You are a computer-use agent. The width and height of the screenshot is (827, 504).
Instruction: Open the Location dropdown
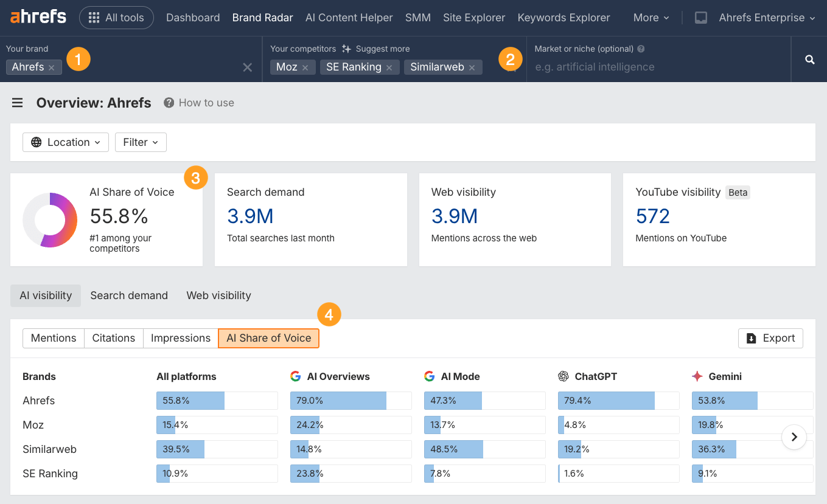[65, 142]
